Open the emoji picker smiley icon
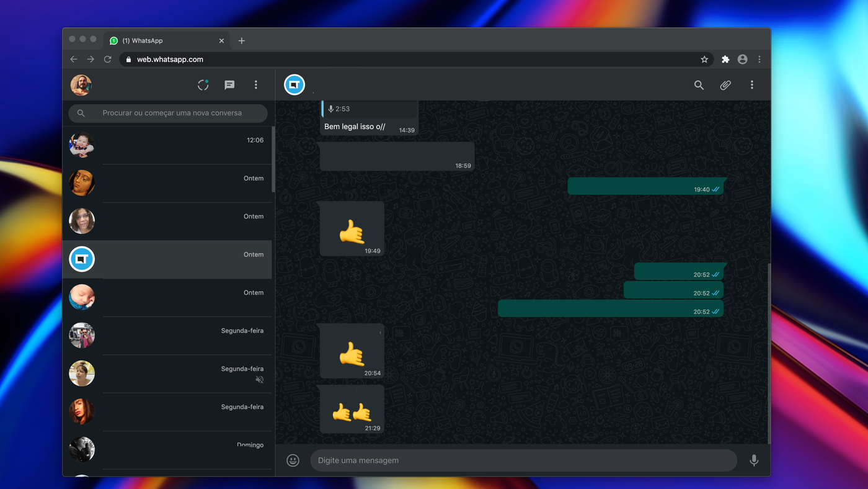 click(x=293, y=460)
